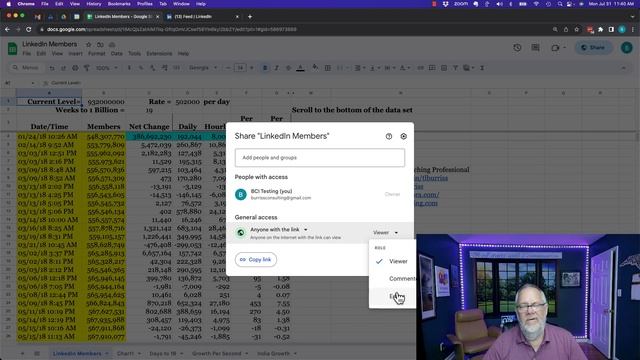Click the Undo toolbar icon
The width and height of the screenshot is (640, 360).
click(x=52, y=68)
